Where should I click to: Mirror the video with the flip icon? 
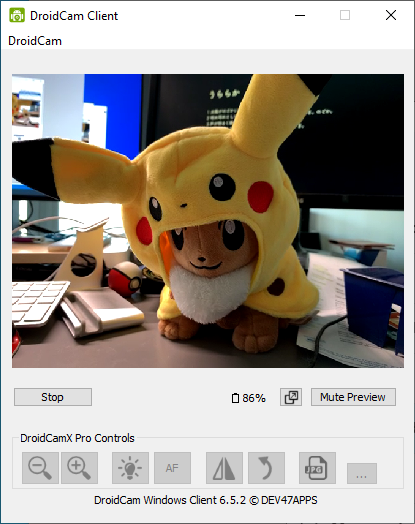point(224,468)
